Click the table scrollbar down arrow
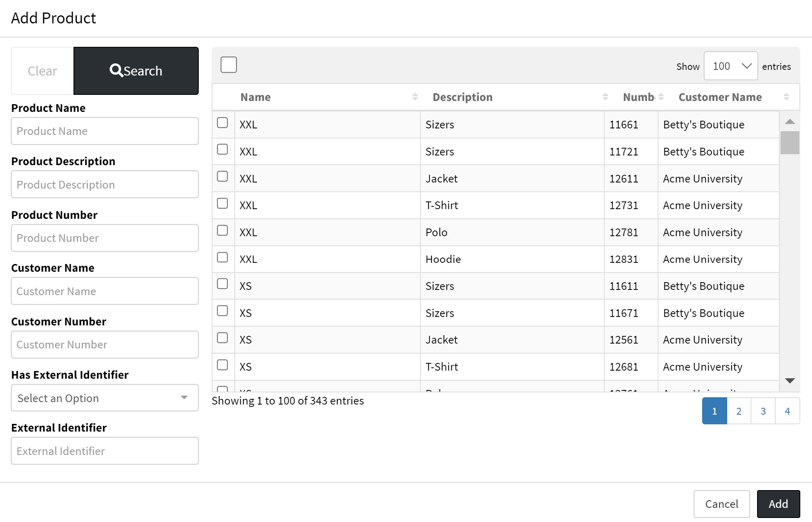The height and width of the screenshot is (522, 812). point(790,381)
